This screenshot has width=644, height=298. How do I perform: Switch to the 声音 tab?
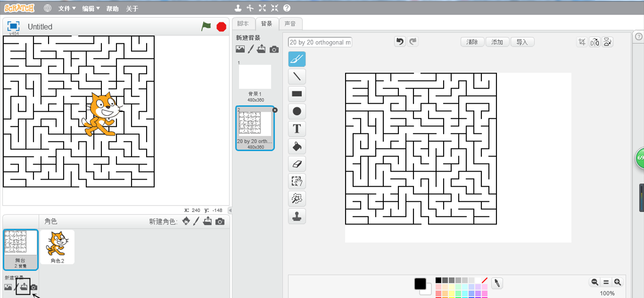[x=290, y=24]
